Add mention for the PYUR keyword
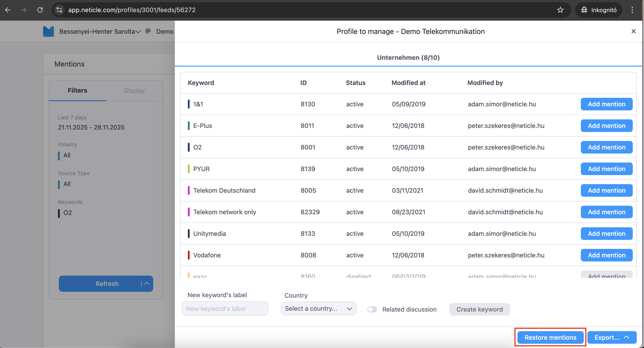 606,169
